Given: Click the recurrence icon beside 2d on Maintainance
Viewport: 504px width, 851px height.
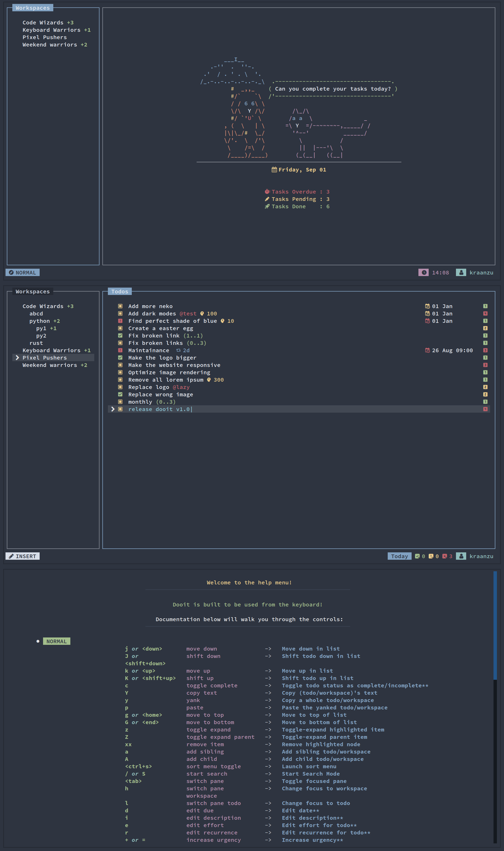Looking at the screenshot, I should (178, 350).
